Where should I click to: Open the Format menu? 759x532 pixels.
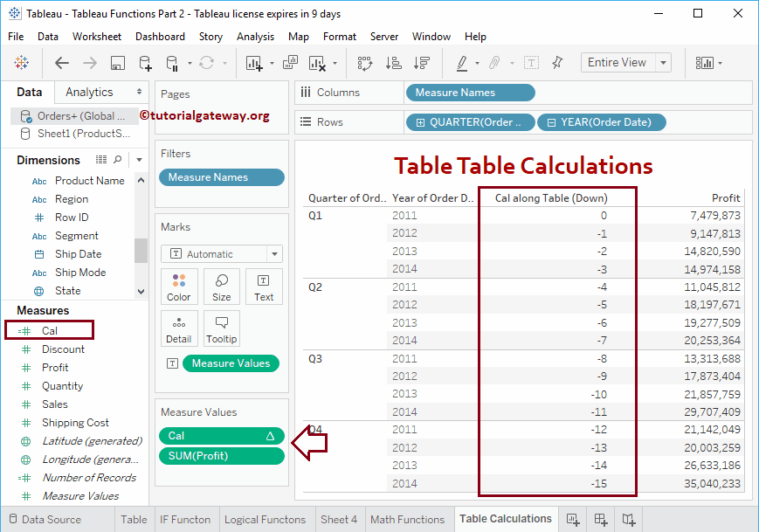(340, 37)
